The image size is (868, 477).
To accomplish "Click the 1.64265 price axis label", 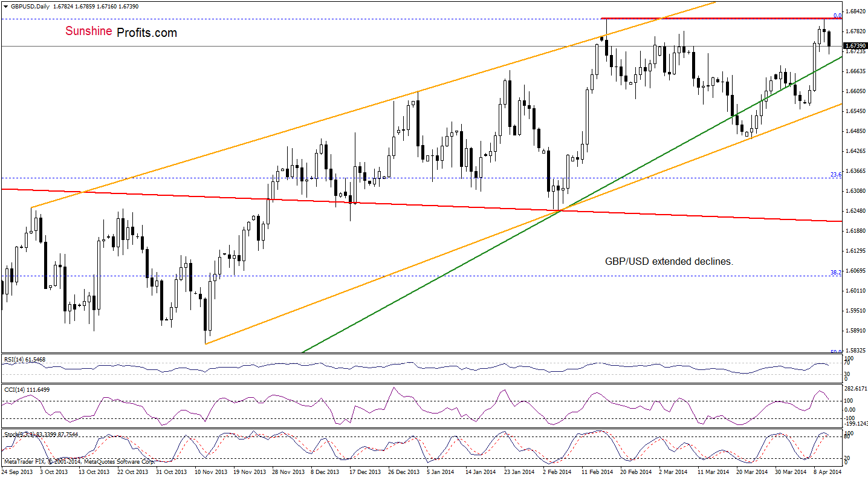I will 856,151.
